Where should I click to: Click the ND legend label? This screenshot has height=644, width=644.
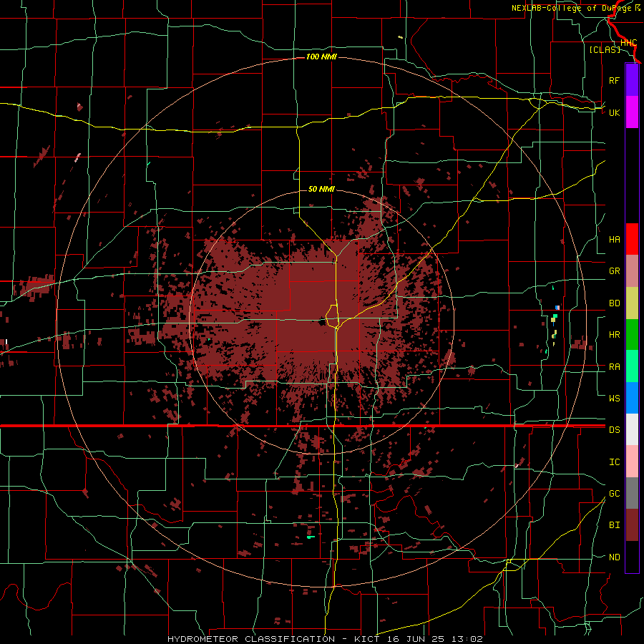[x=614, y=557]
